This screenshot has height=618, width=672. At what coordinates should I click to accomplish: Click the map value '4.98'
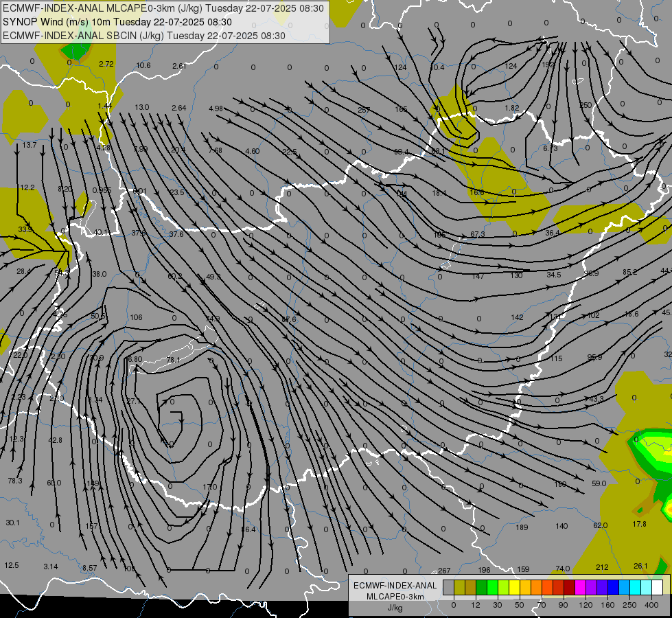pyautogui.click(x=216, y=108)
